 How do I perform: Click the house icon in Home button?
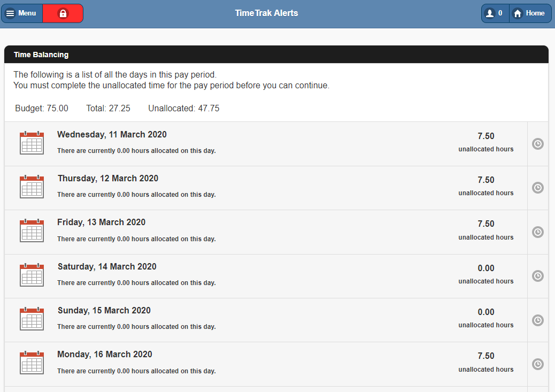pos(518,13)
